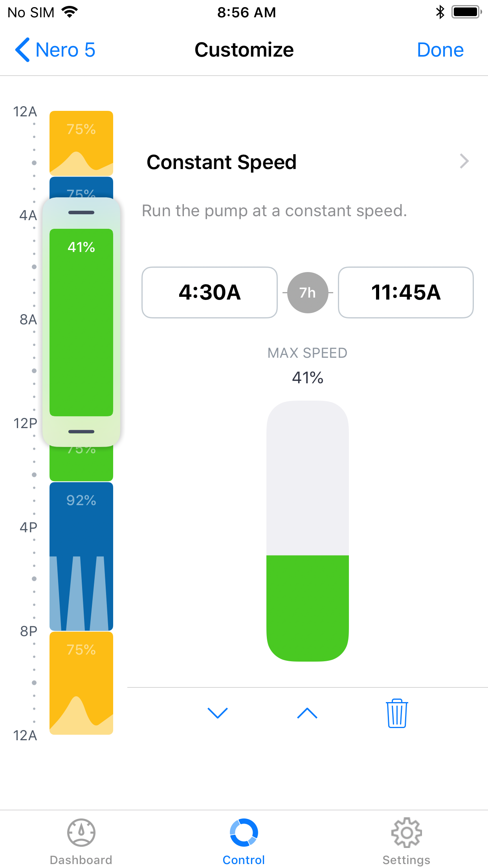
Task: Open the Dashboard tab
Action: click(x=81, y=841)
